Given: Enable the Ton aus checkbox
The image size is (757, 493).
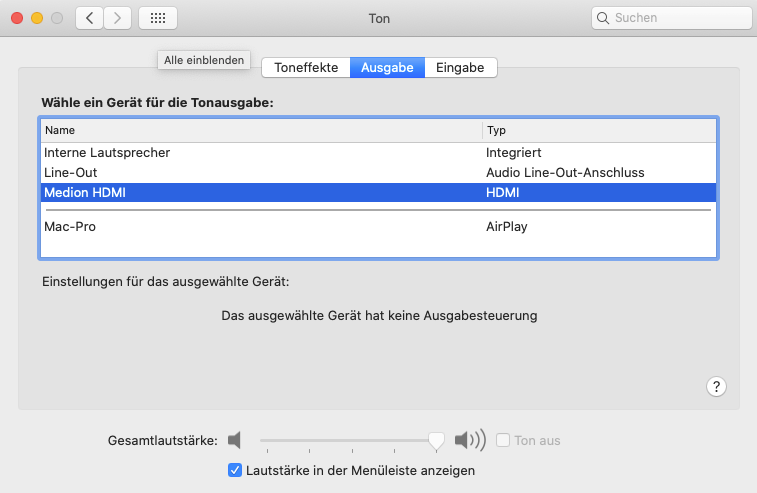Looking at the screenshot, I should click(x=503, y=440).
